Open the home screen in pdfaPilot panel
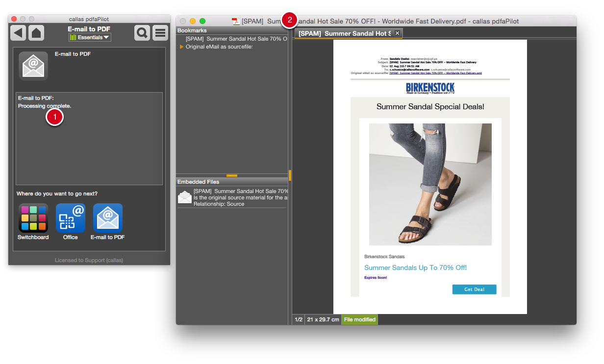 (36, 33)
